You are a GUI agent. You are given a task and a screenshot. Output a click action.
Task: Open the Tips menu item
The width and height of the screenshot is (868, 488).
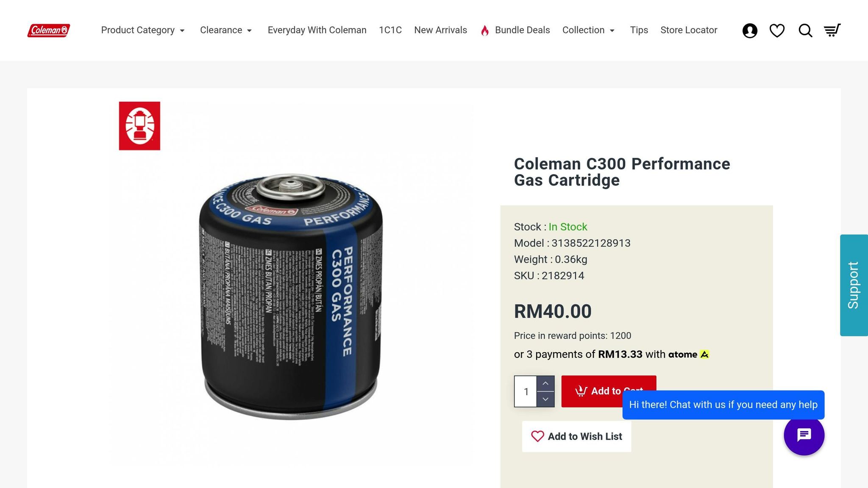tap(639, 30)
